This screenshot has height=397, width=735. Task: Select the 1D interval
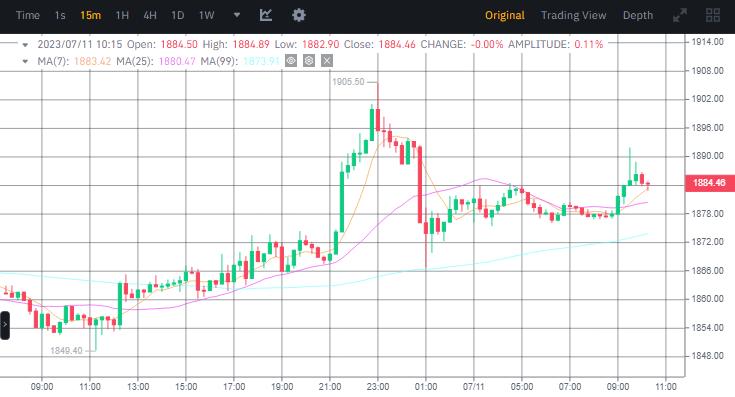point(178,15)
